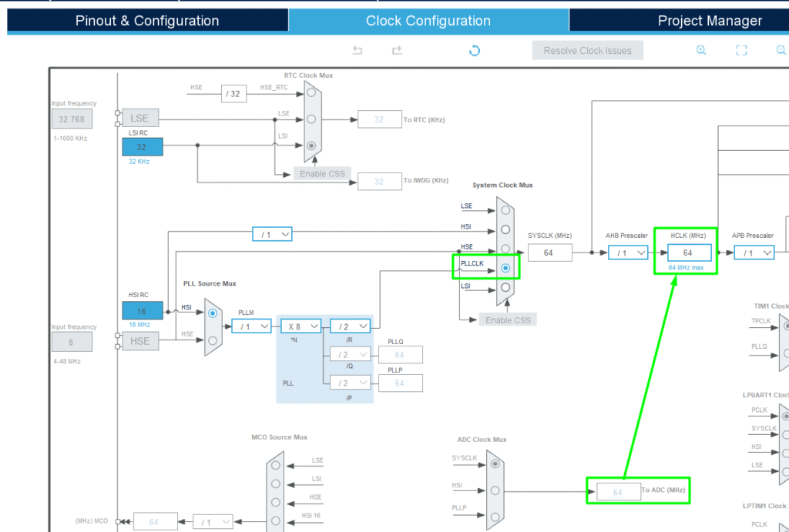Click the fit-to-screen icon

[x=741, y=50]
